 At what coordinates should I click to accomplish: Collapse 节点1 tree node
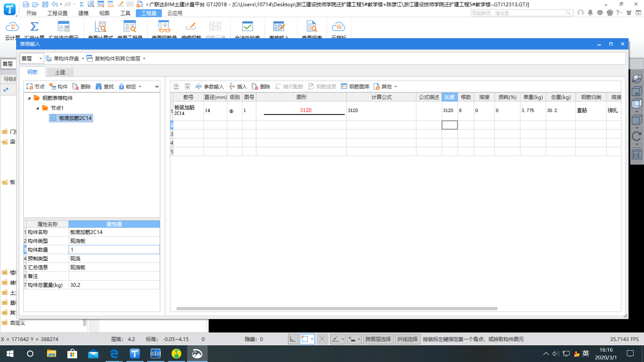[x=38, y=108]
